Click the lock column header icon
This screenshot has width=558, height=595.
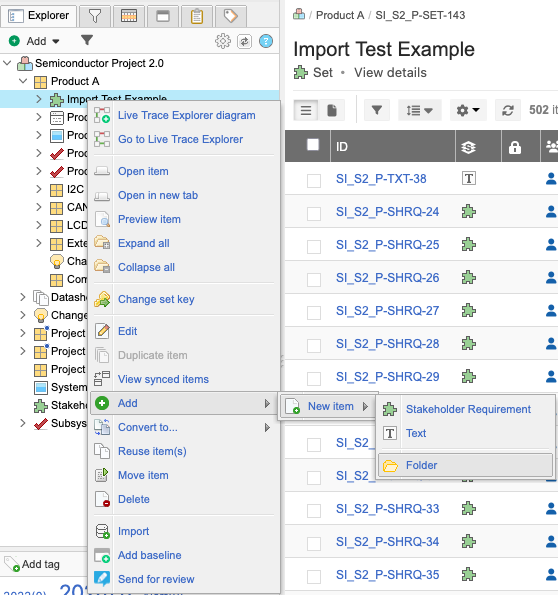point(515,147)
